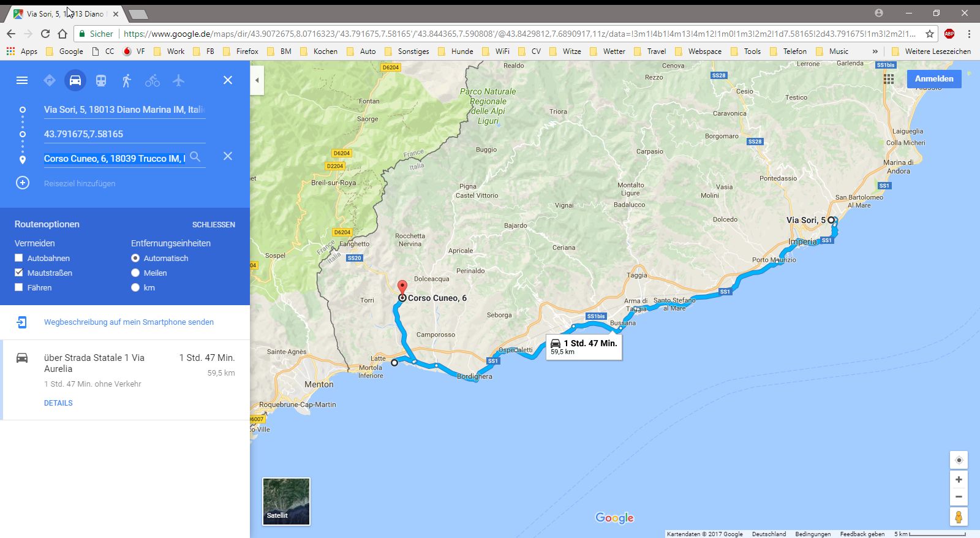Click the 43.791675,7.58165 waypoint field

click(x=124, y=134)
